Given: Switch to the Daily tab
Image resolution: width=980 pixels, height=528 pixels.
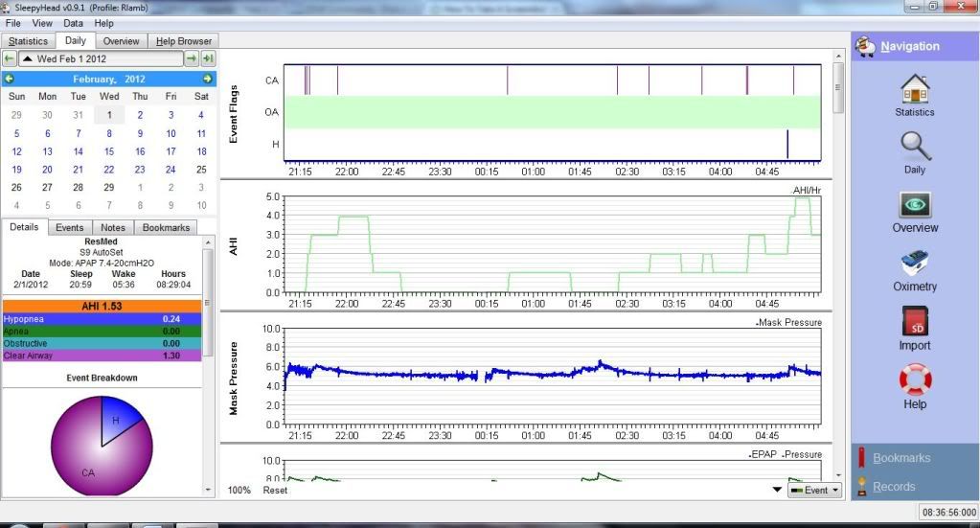Looking at the screenshot, I should click(x=75, y=40).
